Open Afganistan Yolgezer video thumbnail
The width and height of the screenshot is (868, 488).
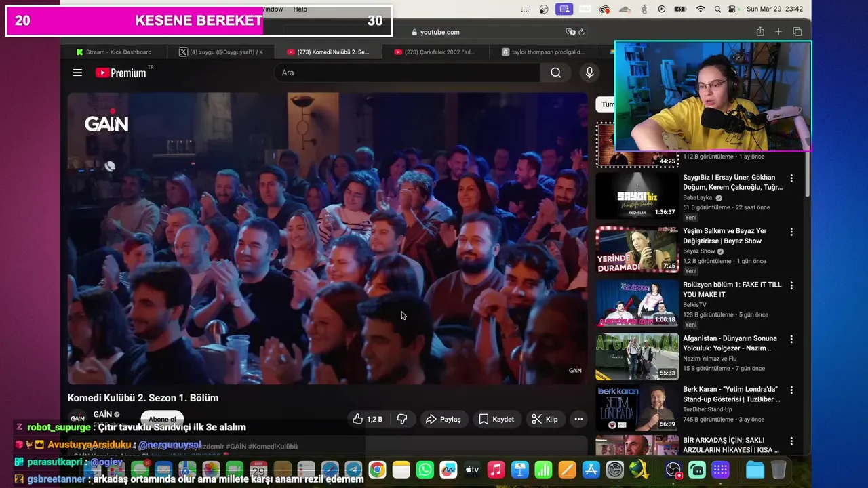[x=637, y=356]
